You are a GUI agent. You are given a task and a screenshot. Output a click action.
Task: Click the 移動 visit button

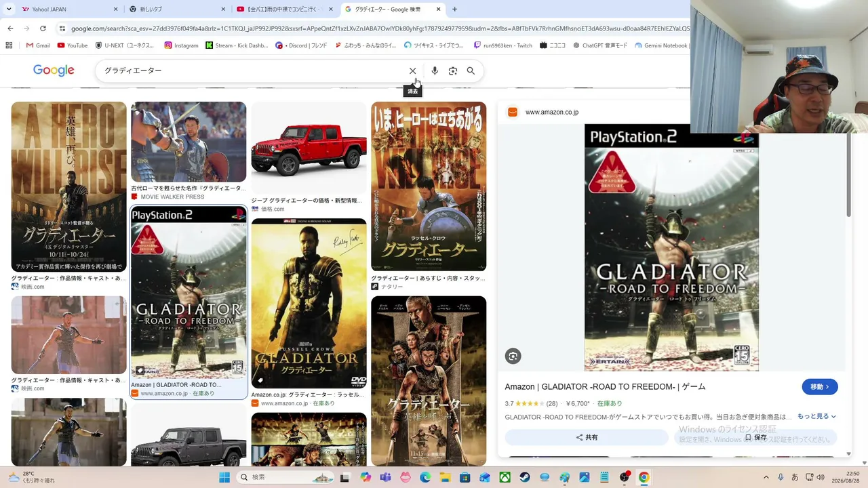coord(820,387)
